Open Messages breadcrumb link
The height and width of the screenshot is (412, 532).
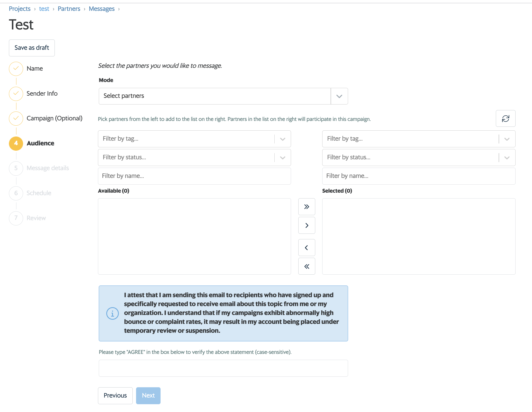tap(102, 9)
